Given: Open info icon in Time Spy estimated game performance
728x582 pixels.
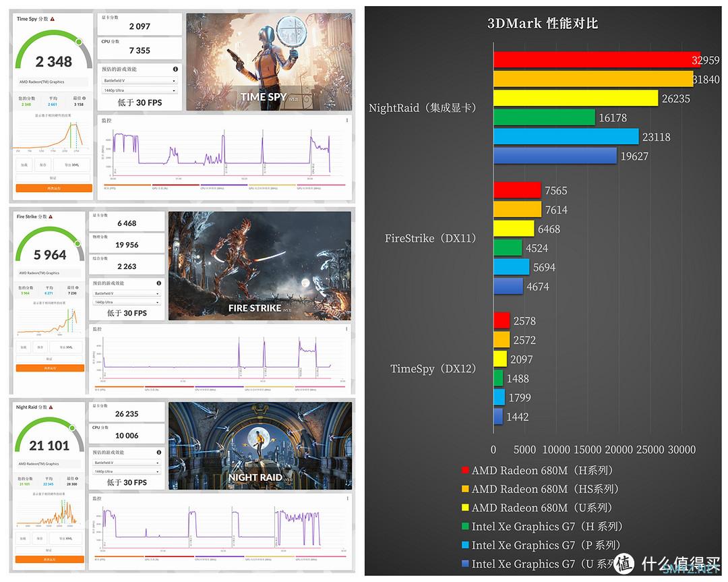Looking at the screenshot, I should pyautogui.click(x=175, y=69).
